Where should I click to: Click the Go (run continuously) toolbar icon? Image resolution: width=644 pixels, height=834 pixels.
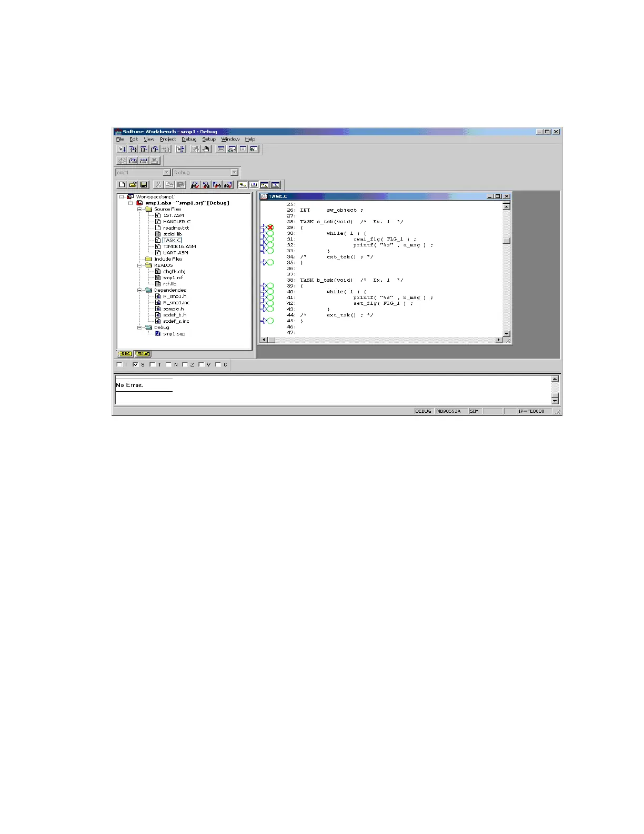click(x=122, y=149)
